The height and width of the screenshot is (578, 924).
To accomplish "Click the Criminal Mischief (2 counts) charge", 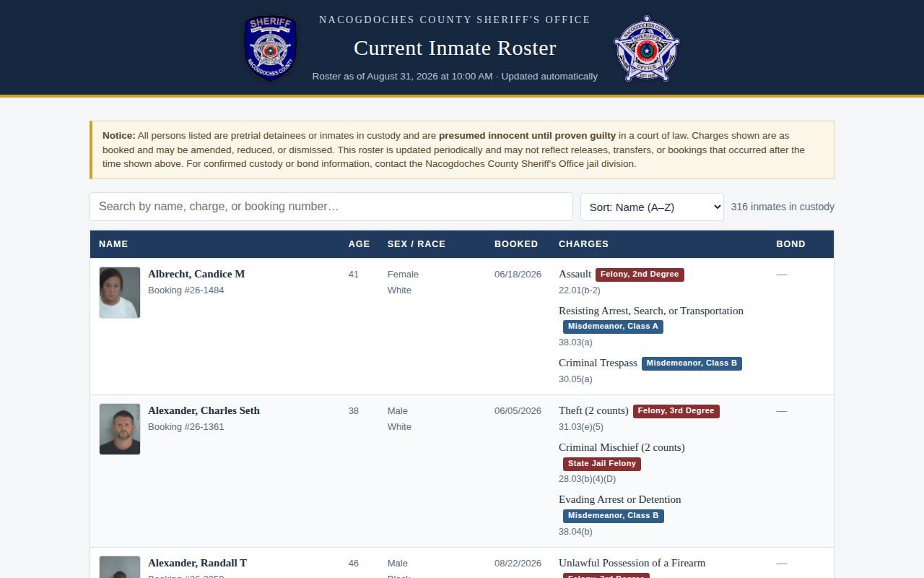I will point(622,447).
